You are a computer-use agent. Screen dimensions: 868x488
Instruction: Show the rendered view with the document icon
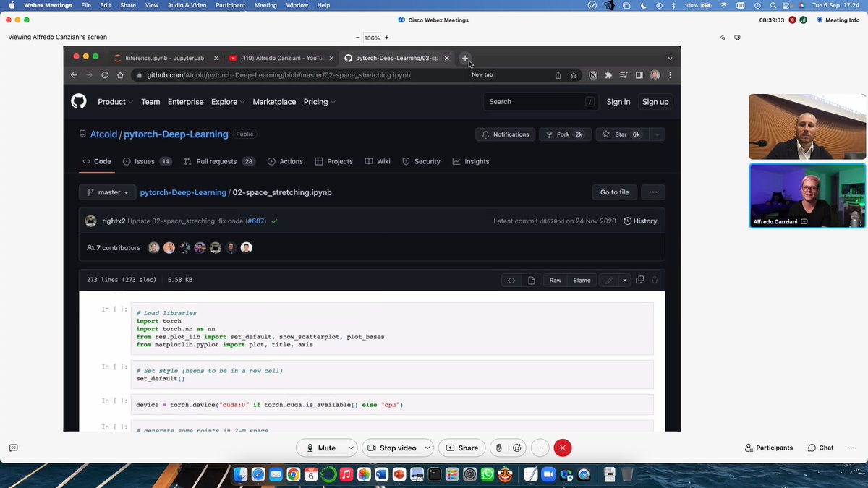[532, 281]
